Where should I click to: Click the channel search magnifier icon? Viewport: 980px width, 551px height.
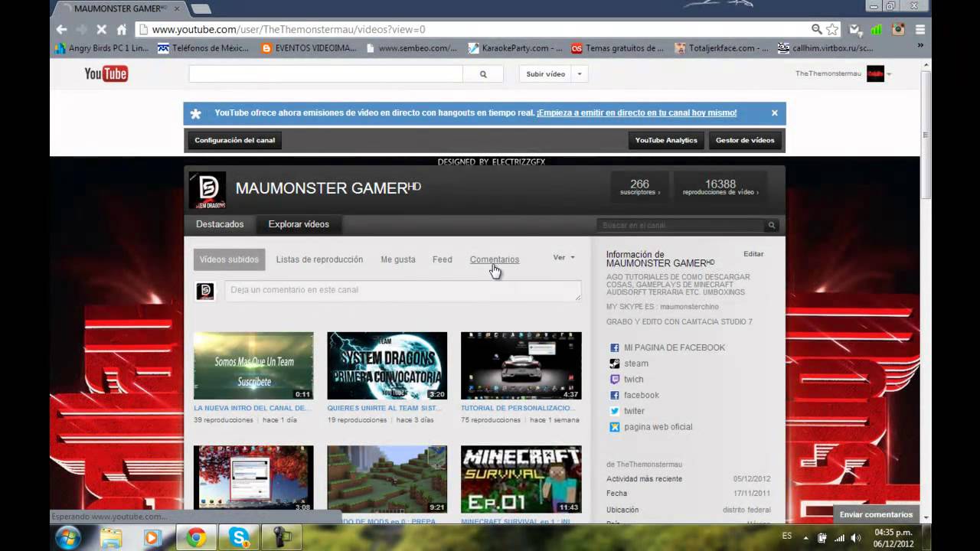tap(772, 225)
